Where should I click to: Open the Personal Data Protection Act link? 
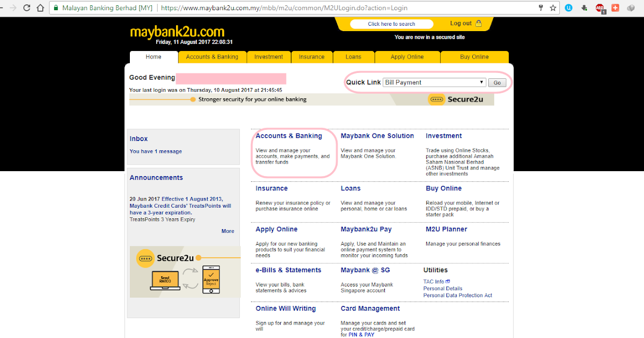458,296
